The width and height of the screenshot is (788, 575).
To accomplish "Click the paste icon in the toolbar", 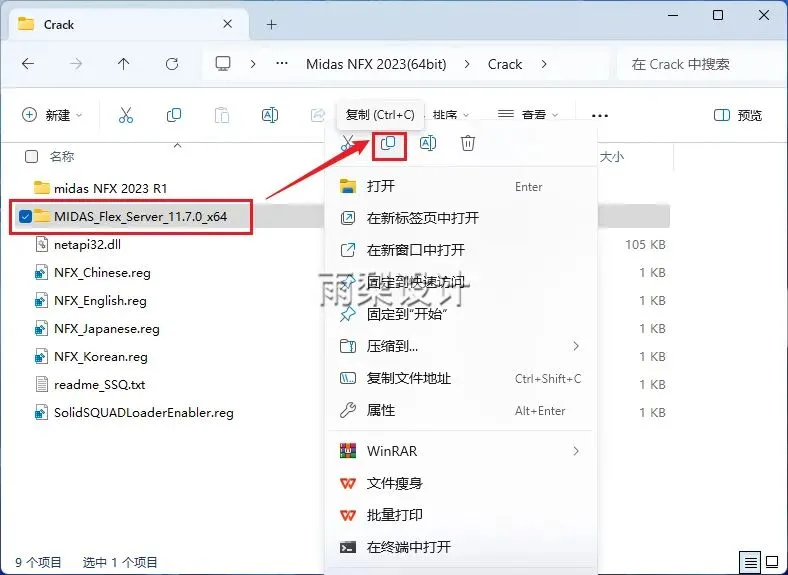I will click(x=222, y=115).
